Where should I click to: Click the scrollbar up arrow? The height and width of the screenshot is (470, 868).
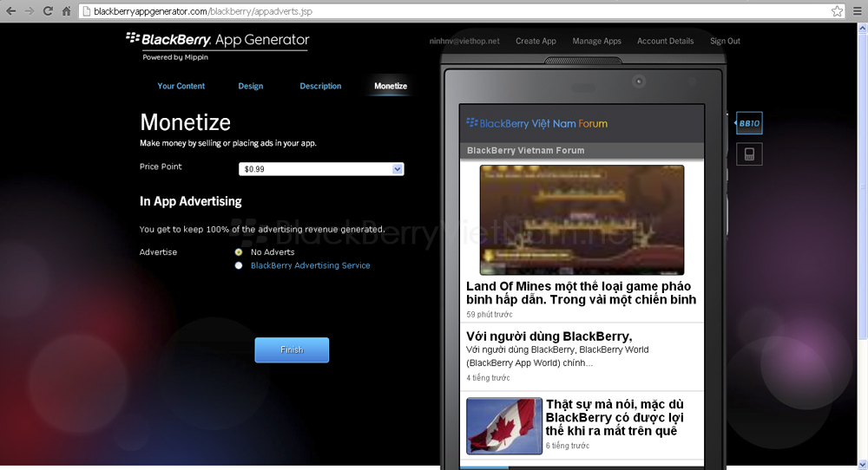[x=863, y=27]
